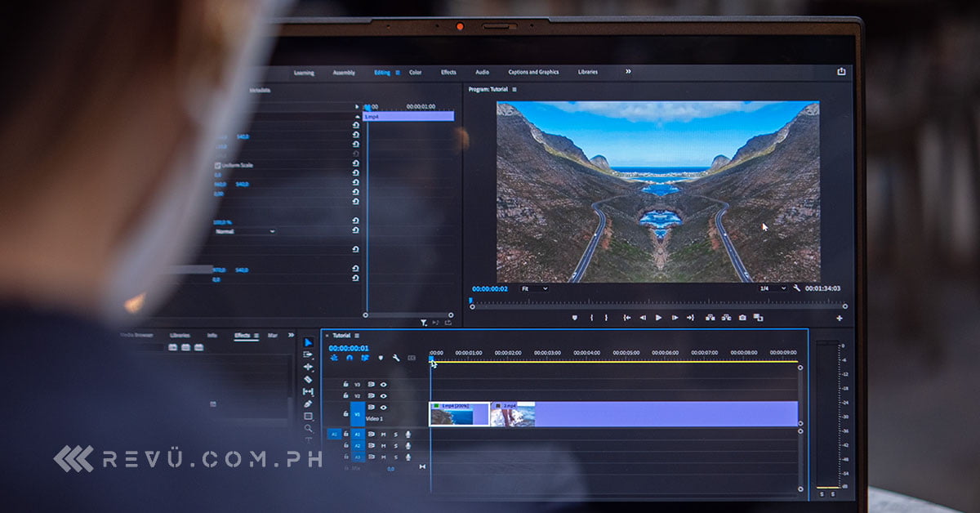Click the timeline playhead at 00:00
980x513 pixels.
pos(431,358)
